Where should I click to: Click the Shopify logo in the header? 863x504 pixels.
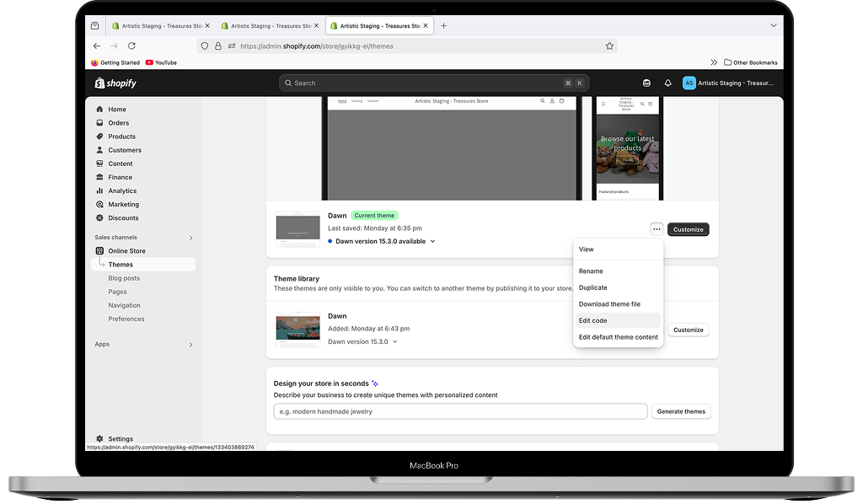point(115,83)
